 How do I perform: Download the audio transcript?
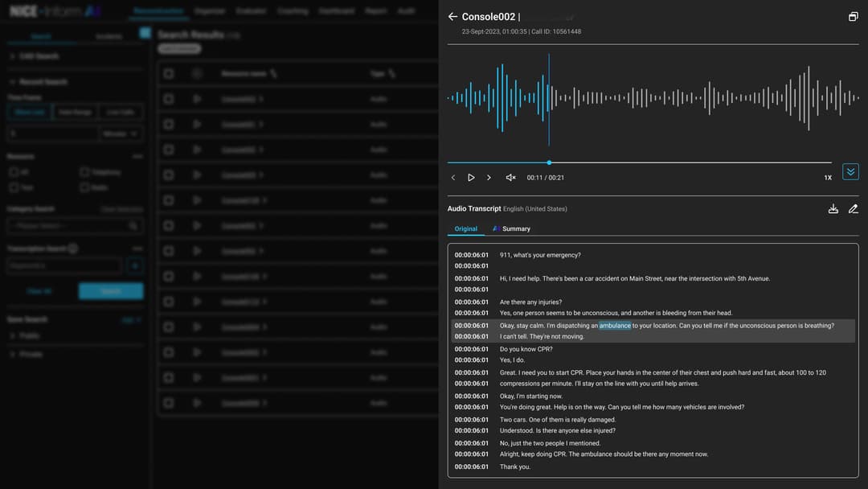pos(833,209)
